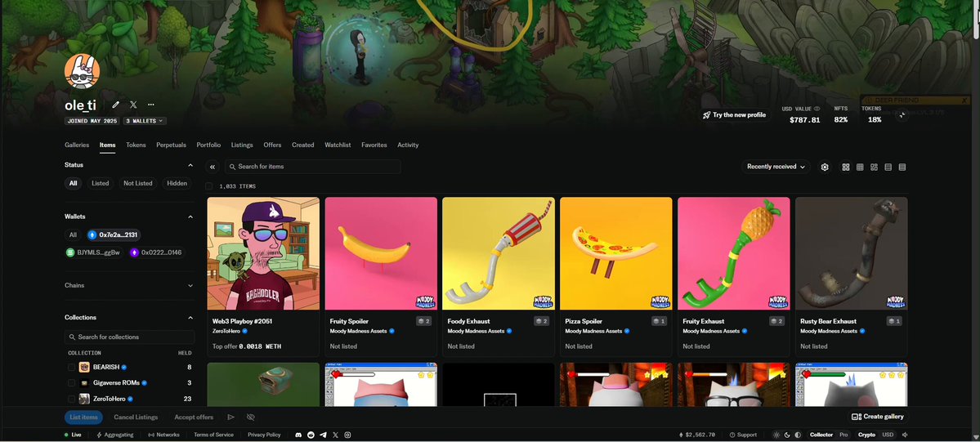Open the Tokens tab
The width and height of the screenshot is (980, 442).
click(136, 145)
